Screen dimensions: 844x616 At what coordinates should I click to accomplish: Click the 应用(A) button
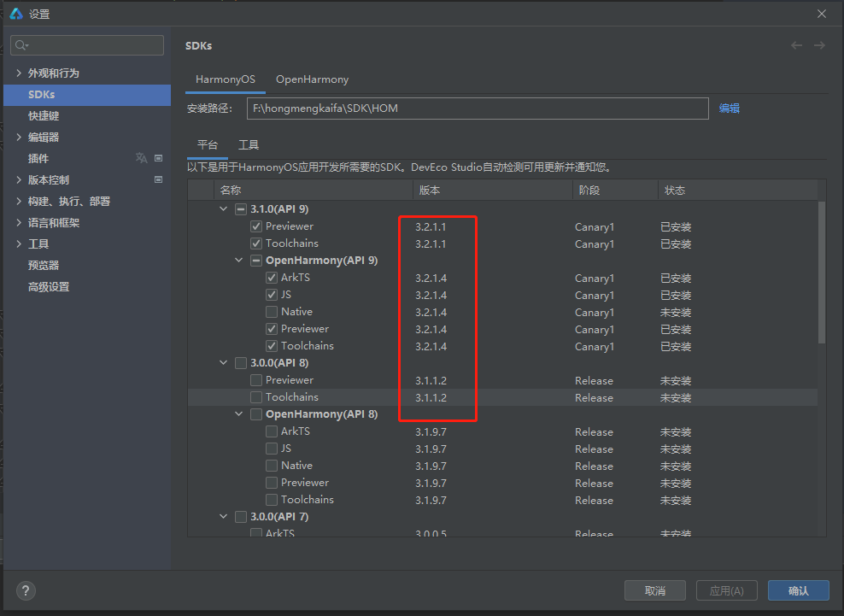tap(727, 590)
